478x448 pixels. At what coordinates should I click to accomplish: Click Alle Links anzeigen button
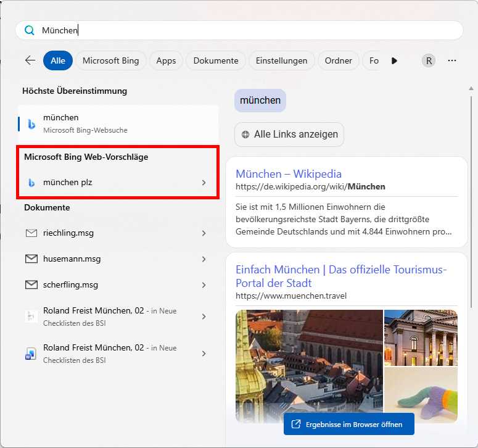(x=289, y=135)
